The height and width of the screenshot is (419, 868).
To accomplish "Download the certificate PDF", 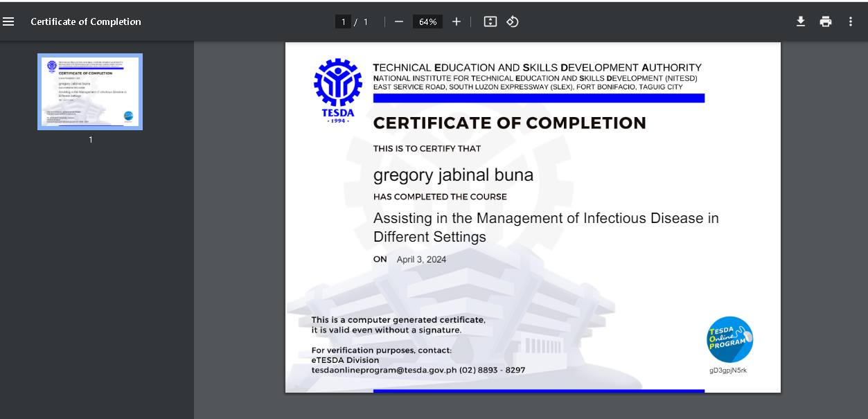I will point(801,21).
